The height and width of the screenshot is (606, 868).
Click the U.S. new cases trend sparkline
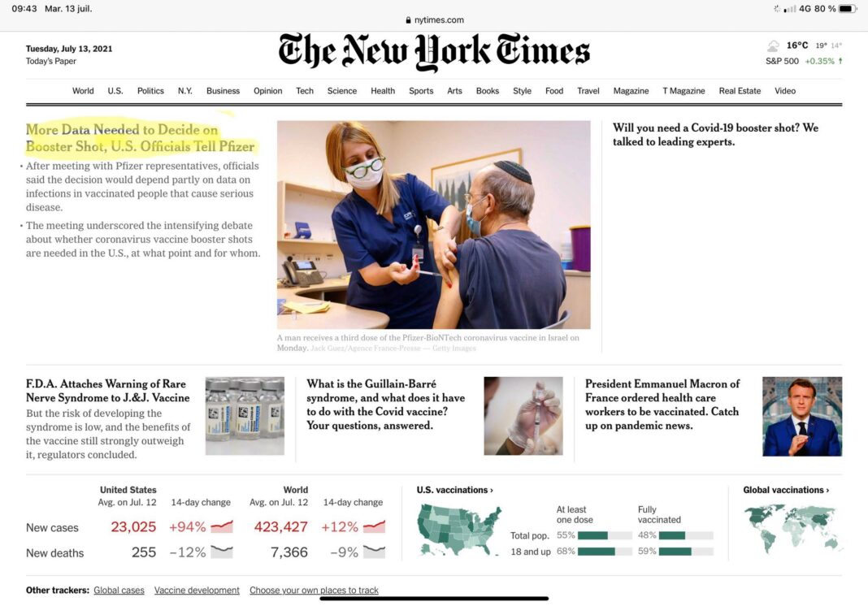222,526
